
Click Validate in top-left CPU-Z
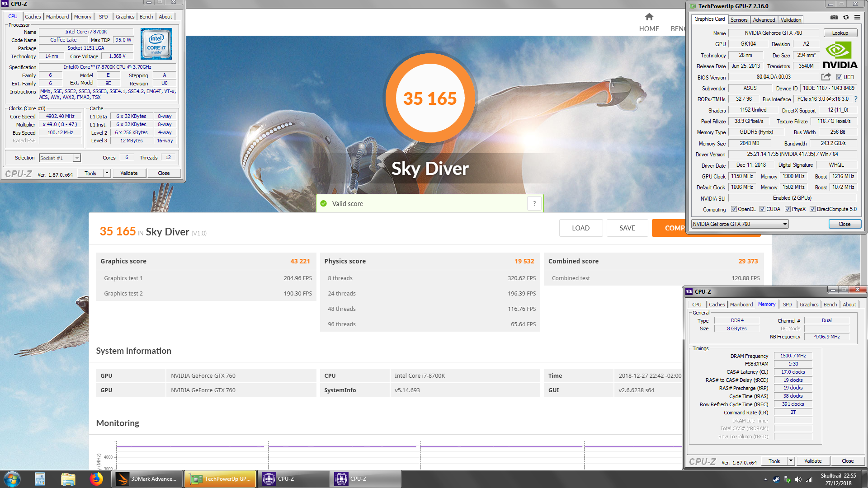129,173
